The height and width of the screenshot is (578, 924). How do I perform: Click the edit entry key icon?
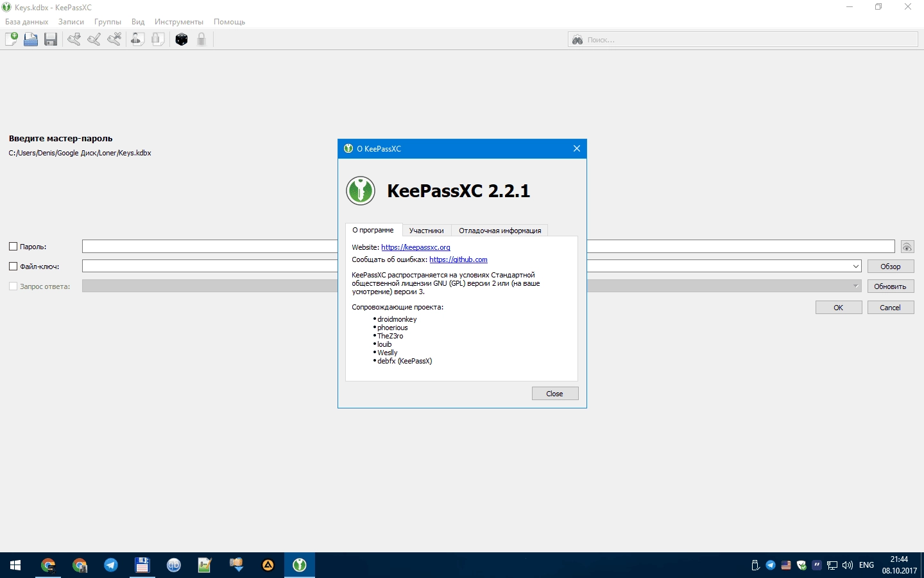(94, 40)
